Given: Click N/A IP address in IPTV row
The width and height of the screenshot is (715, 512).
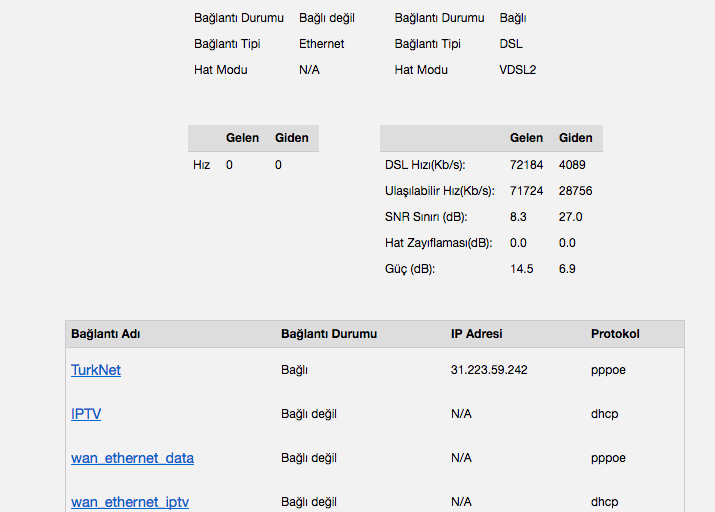Looking at the screenshot, I should pos(461,414).
